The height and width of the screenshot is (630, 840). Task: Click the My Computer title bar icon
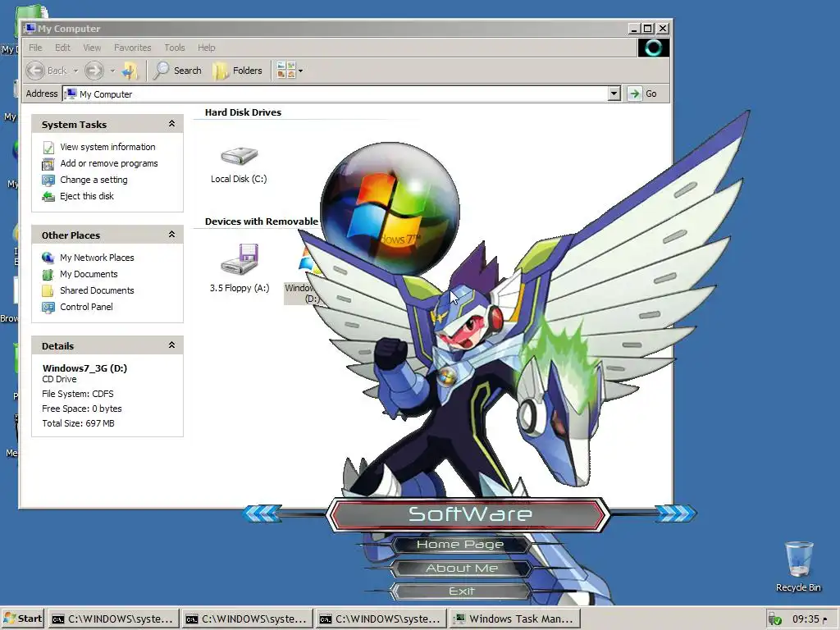point(30,29)
